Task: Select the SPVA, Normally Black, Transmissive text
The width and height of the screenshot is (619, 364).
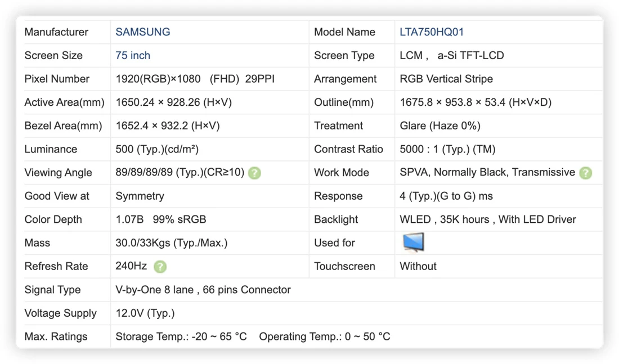Action: point(487,173)
